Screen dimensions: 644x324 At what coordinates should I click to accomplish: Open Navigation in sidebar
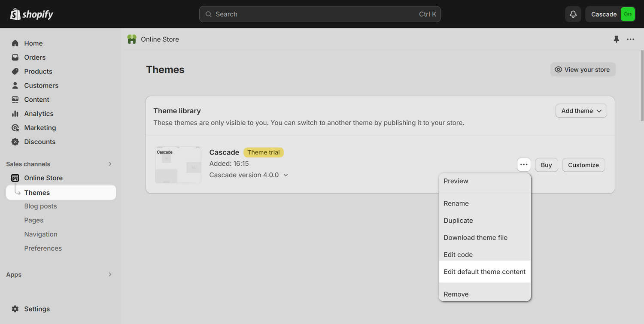pyautogui.click(x=41, y=234)
